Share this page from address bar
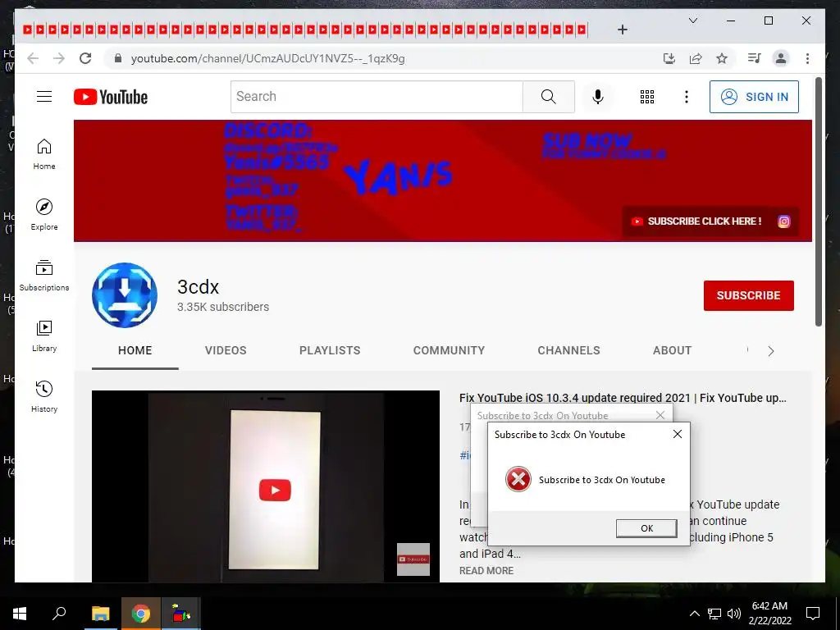The height and width of the screenshot is (630, 840). coord(696,58)
